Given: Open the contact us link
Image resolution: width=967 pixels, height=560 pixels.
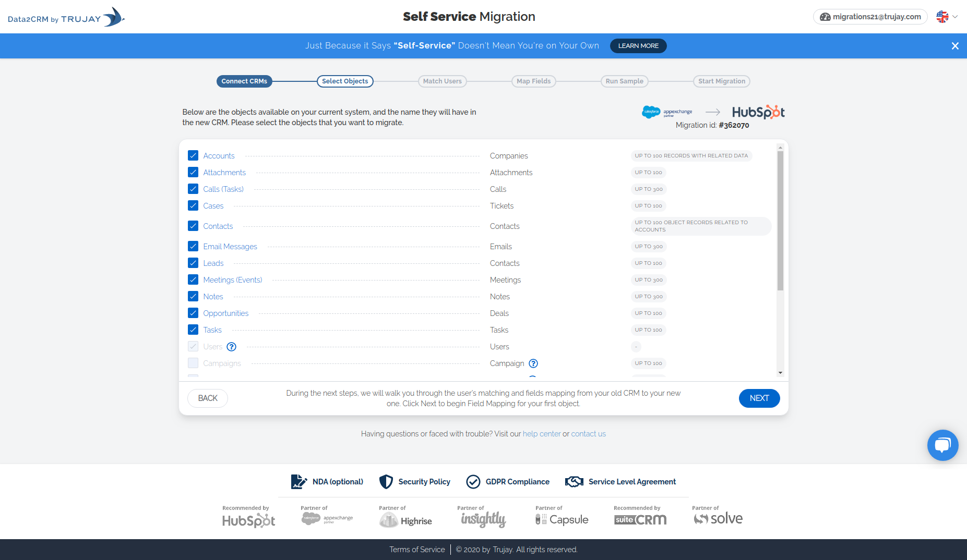Looking at the screenshot, I should pyautogui.click(x=589, y=434).
